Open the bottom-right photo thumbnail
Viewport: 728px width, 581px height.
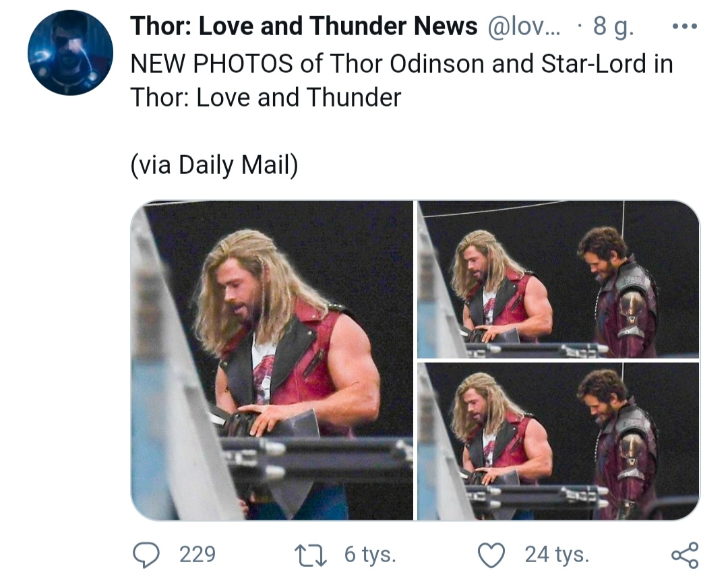(x=558, y=441)
